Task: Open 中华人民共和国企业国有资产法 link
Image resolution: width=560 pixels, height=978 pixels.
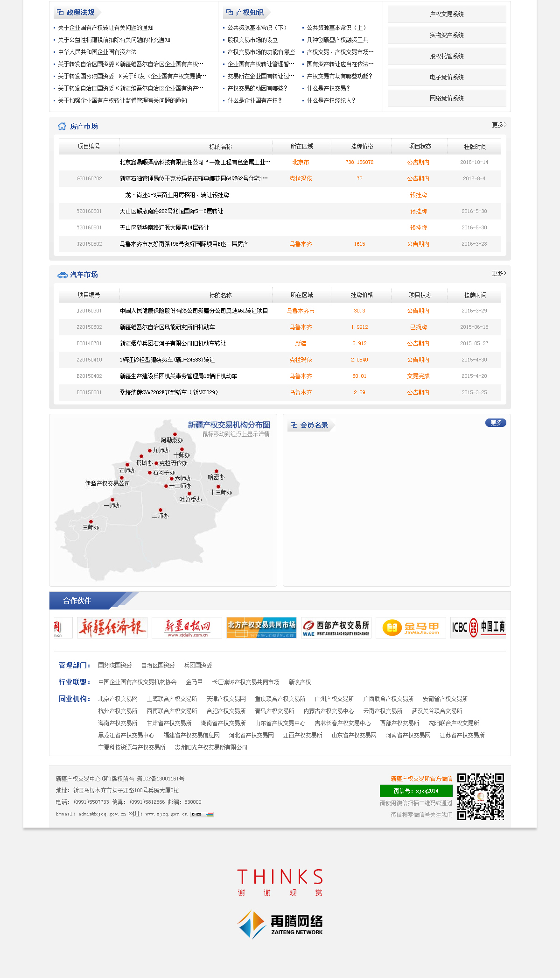Action: 98,52
